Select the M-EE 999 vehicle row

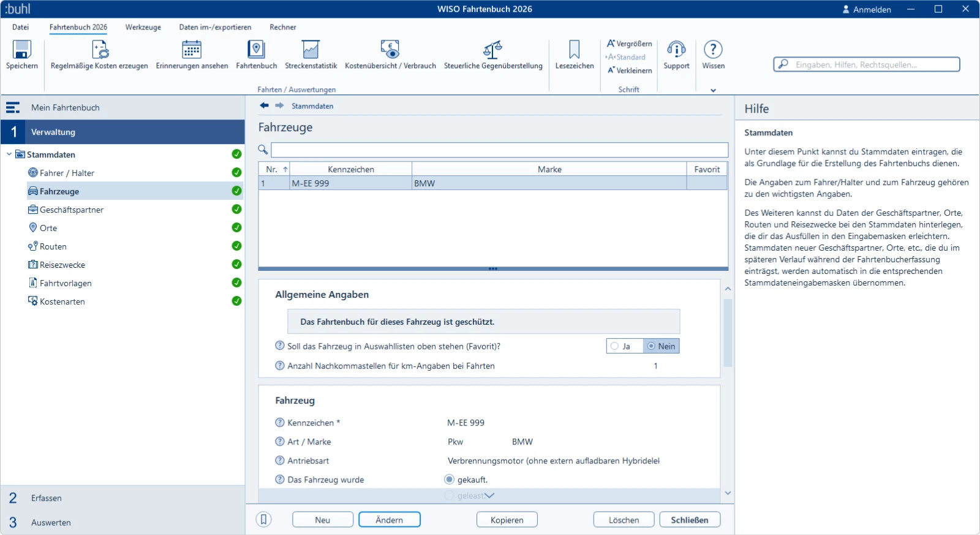click(x=493, y=183)
